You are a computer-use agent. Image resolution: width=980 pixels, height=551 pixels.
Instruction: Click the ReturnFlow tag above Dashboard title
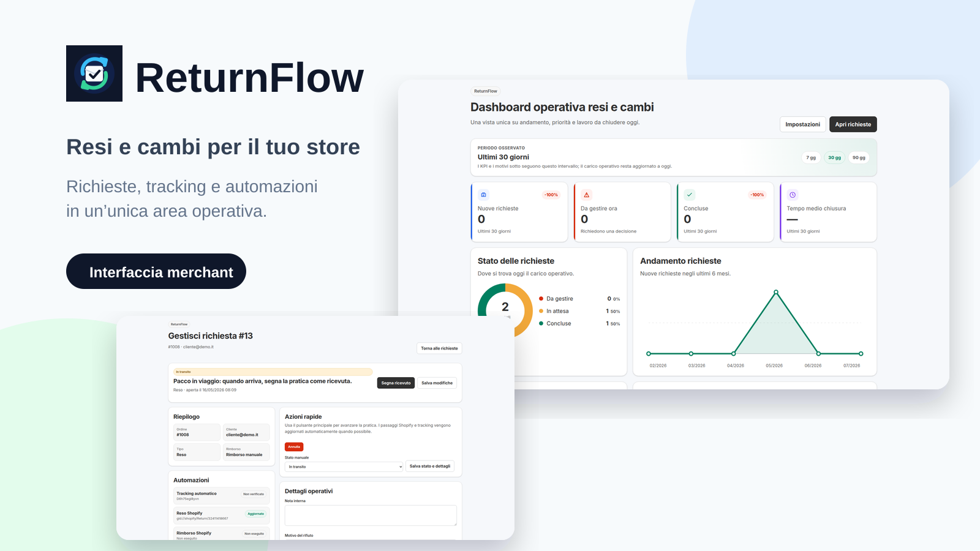(x=486, y=91)
